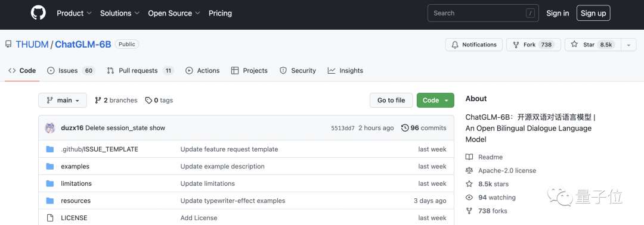Open the ChatGLM-6B repository link
The image size is (644, 225).
coord(83,44)
